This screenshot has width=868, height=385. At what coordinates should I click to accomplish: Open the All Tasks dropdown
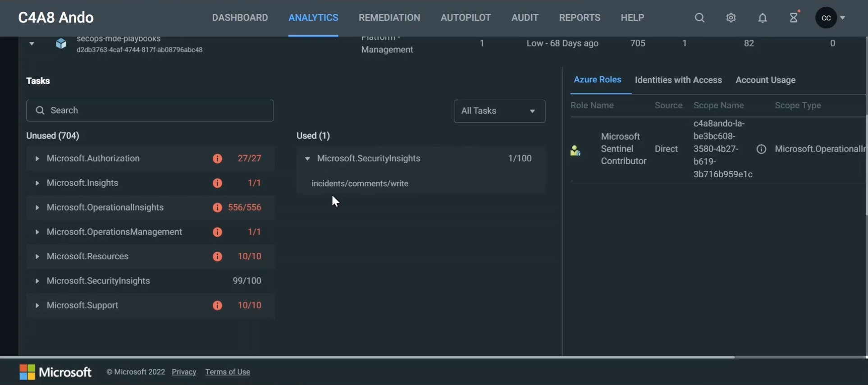click(x=499, y=111)
